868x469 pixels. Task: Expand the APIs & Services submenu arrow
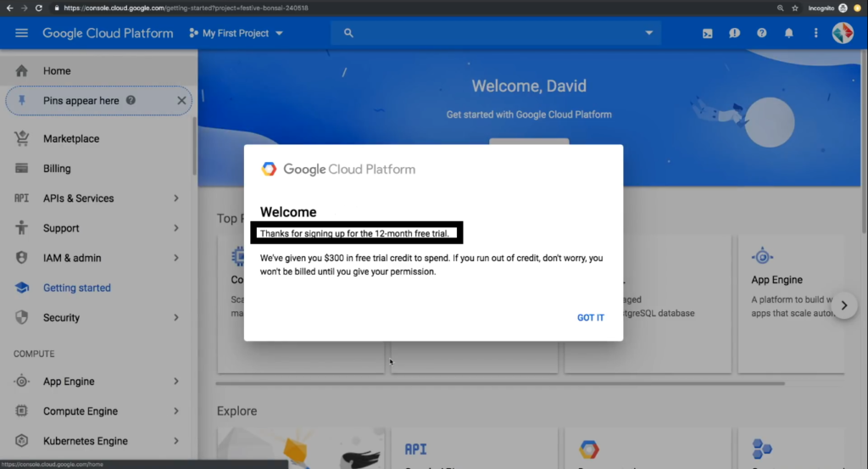tap(176, 198)
